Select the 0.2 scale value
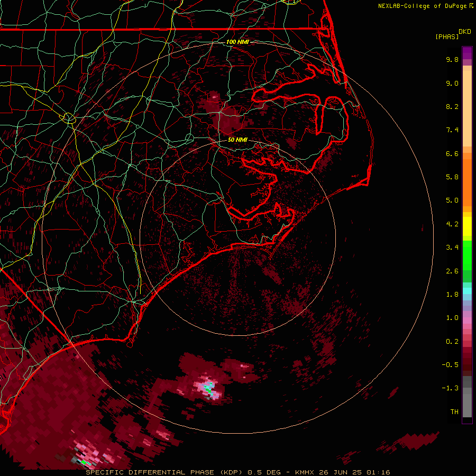Screen dimensions: 476x476 point(452,342)
